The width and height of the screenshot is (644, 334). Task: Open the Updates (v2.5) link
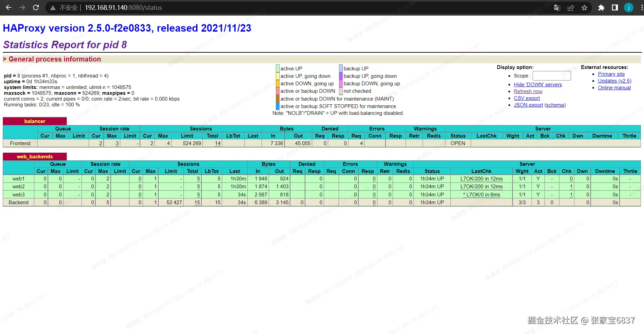pos(615,81)
